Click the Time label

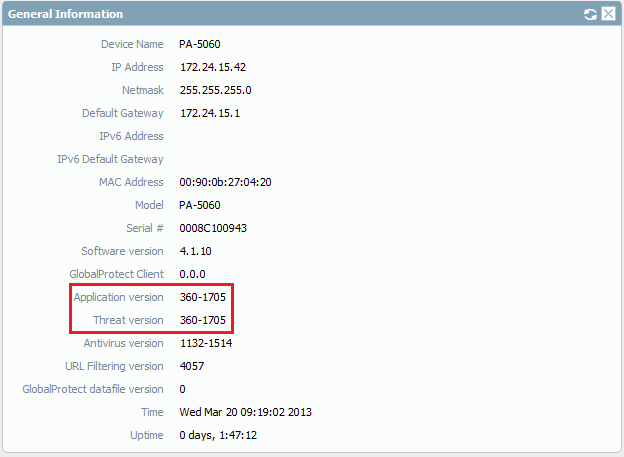click(x=152, y=412)
